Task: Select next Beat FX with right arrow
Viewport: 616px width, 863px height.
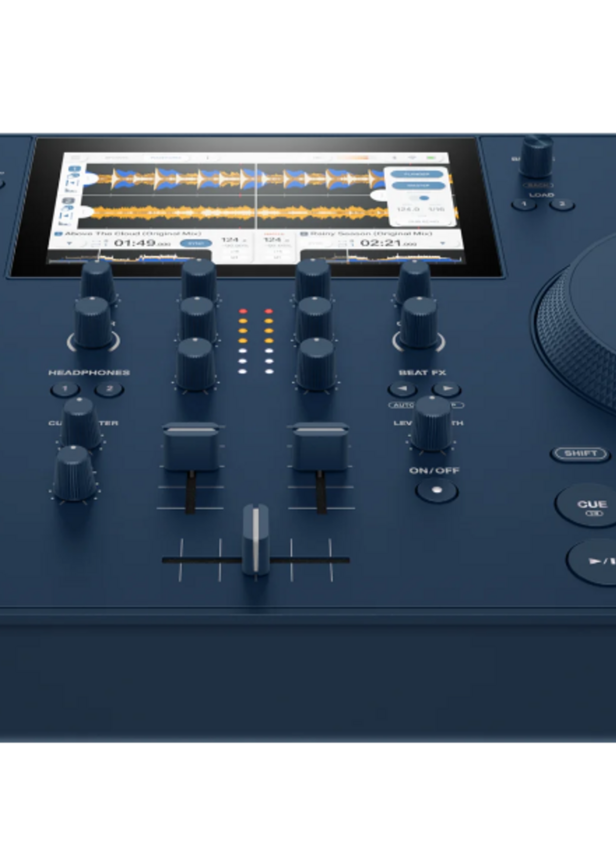Action: click(x=446, y=389)
